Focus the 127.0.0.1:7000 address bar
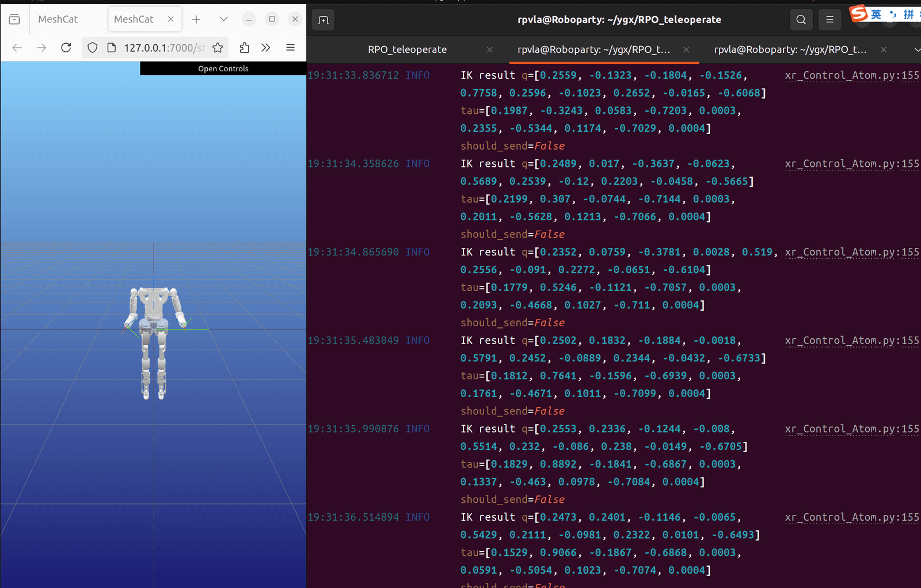The width and height of the screenshot is (921, 588). pyautogui.click(x=164, y=48)
